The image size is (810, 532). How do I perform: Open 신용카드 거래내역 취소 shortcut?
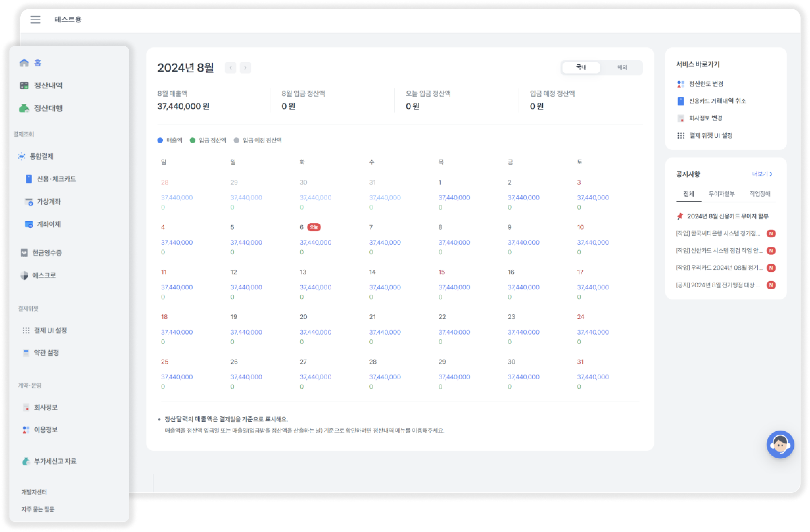coord(717,101)
